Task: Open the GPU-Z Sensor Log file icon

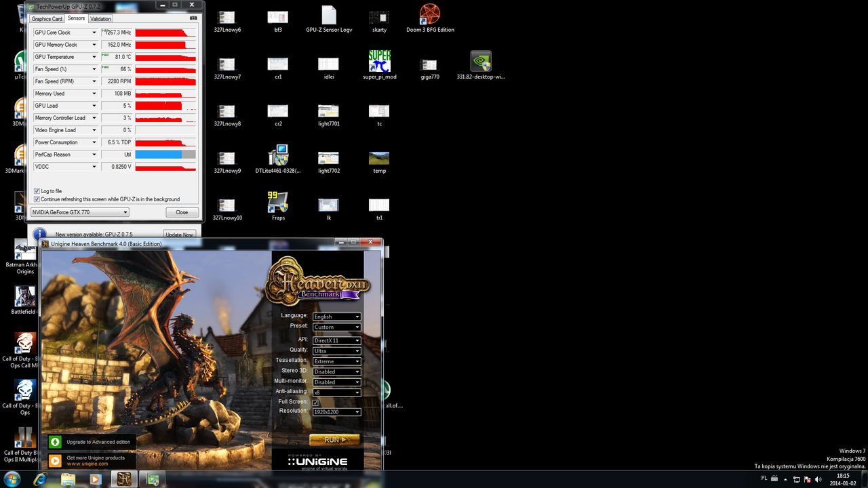Action: coord(329,18)
